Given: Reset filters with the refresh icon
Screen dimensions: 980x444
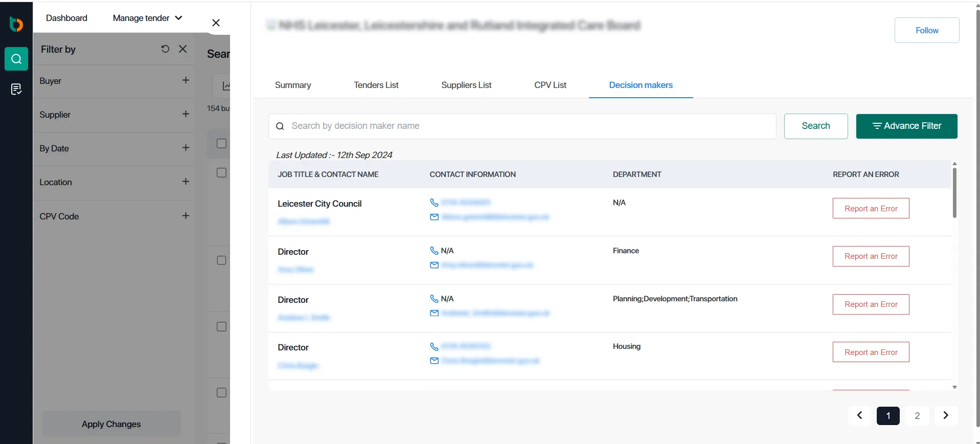Looking at the screenshot, I should click(165, 49).
